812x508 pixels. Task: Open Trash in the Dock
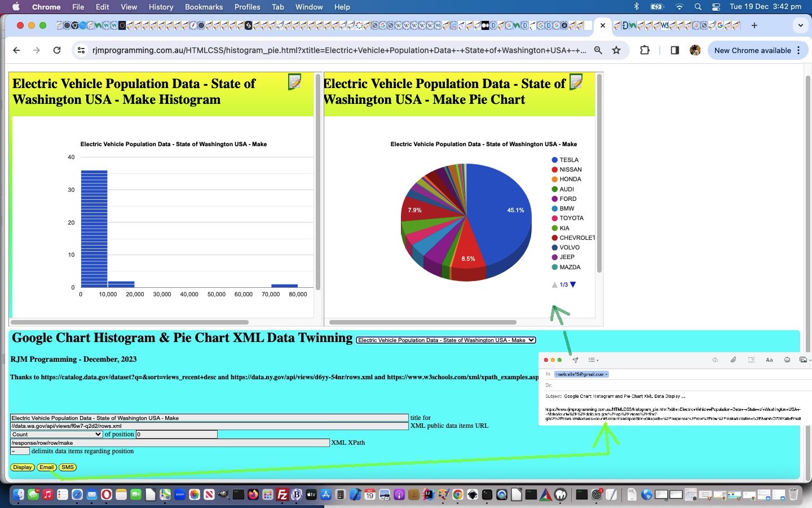tap(793, 495)
